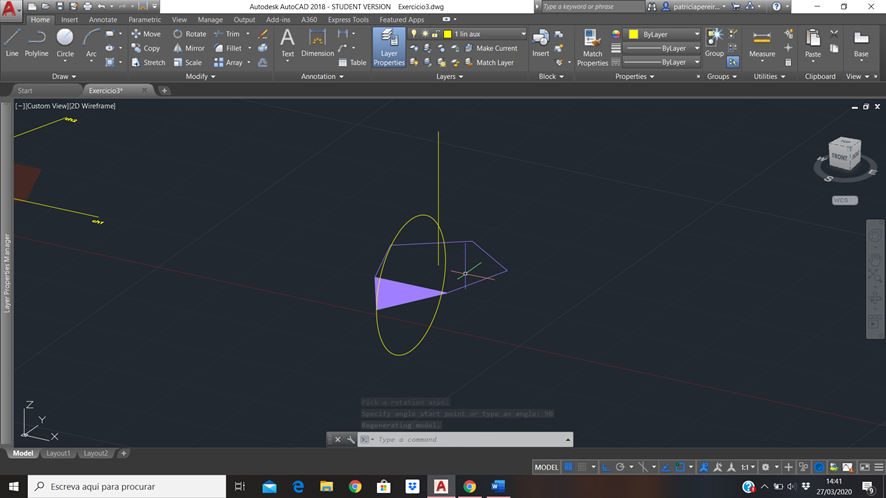886x498 pixels.
Task: Toggle hardware acceleration blue icon
Action: (x=819, y=467)
